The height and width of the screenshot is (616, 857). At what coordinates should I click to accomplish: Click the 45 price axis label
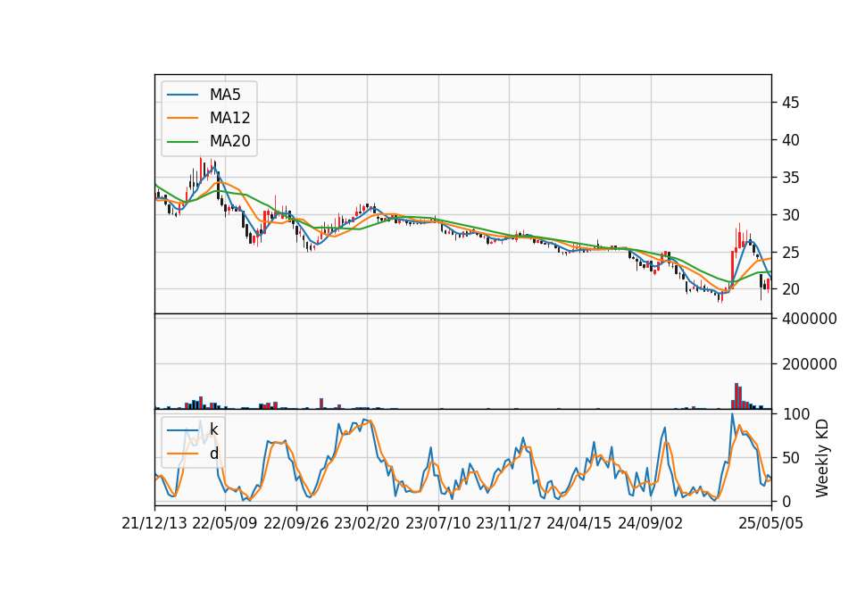(790, 103)
